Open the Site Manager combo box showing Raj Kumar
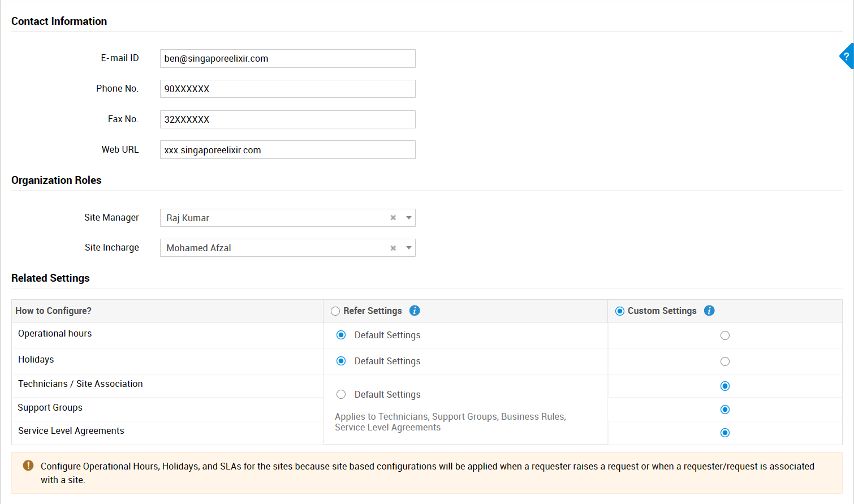The height and width of the screenshot is (504, 854). pos(271,218)
